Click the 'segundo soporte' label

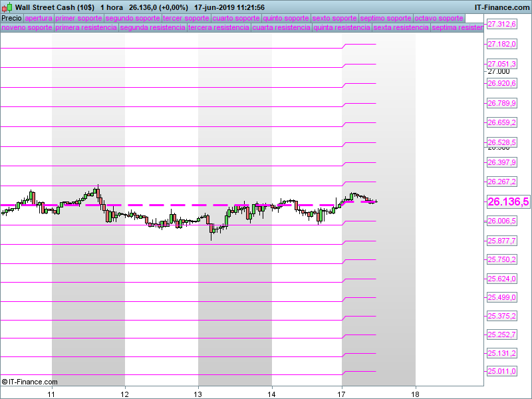(x=132, y=18)
